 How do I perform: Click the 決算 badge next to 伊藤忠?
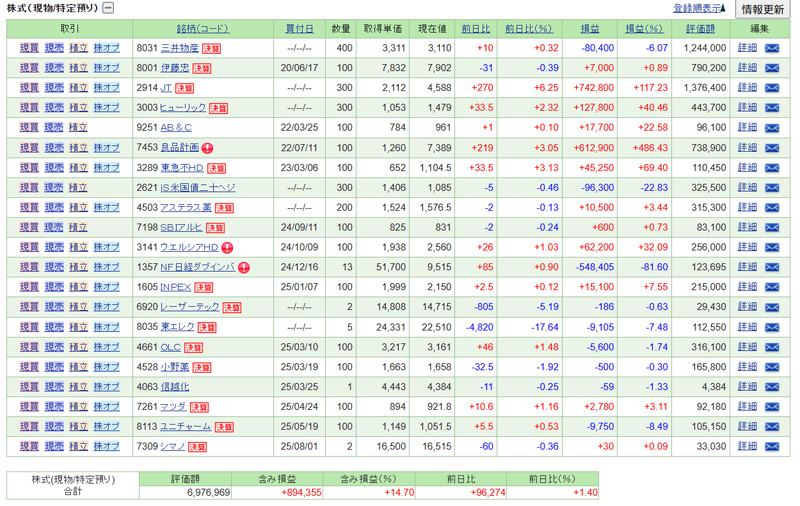[x=202, y=68]
